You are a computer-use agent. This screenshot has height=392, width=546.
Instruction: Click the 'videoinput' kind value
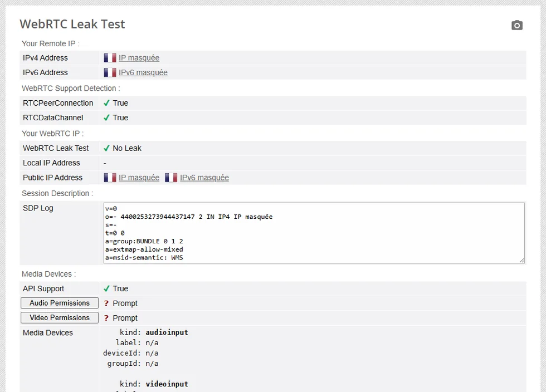[x=167, y=384]
